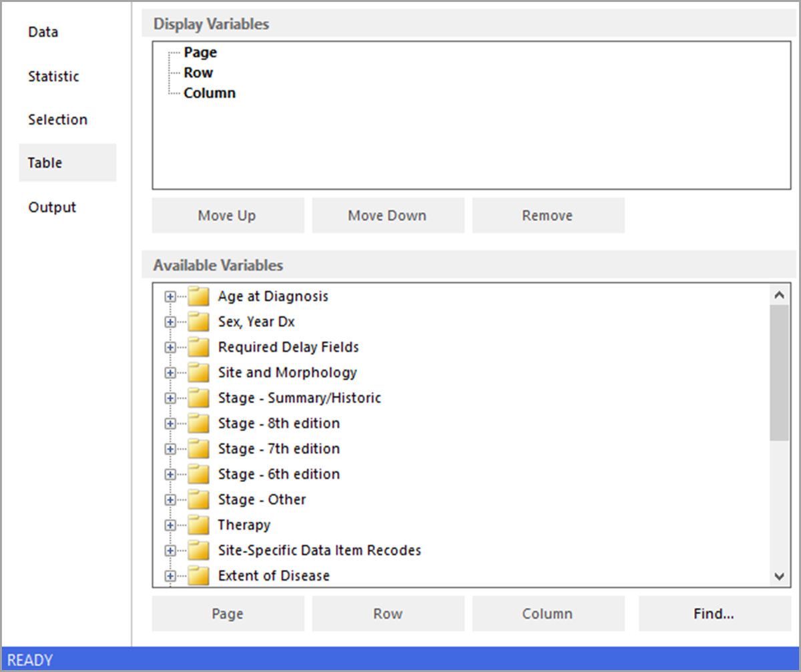Select the Required Delay Fields folder icon

[198, 347]
